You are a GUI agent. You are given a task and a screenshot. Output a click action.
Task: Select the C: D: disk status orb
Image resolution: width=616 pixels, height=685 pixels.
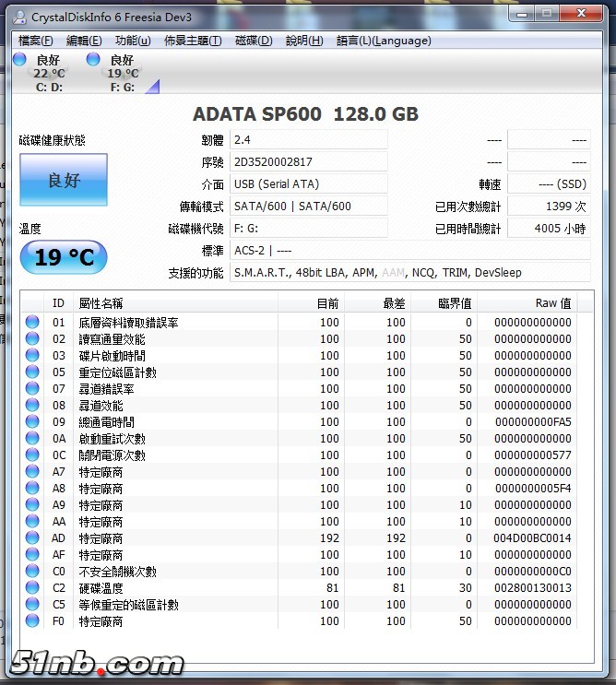coord(19,60)
